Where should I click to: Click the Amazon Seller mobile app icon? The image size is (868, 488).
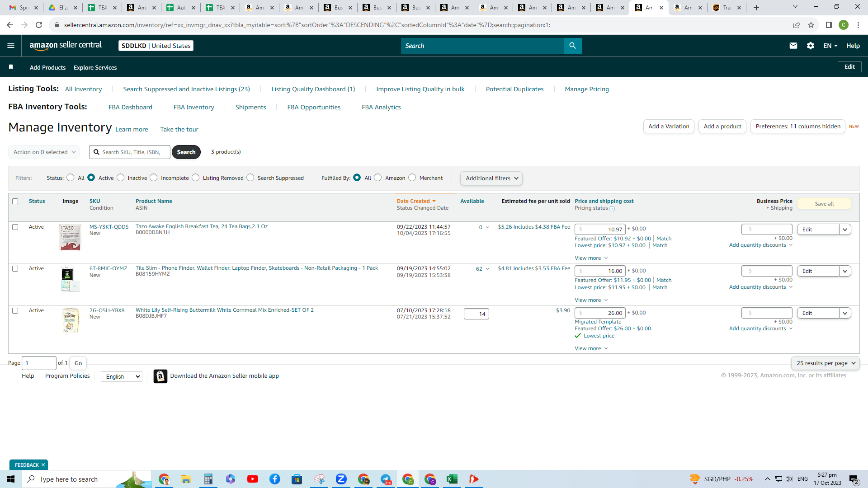[x=160, y=376]
